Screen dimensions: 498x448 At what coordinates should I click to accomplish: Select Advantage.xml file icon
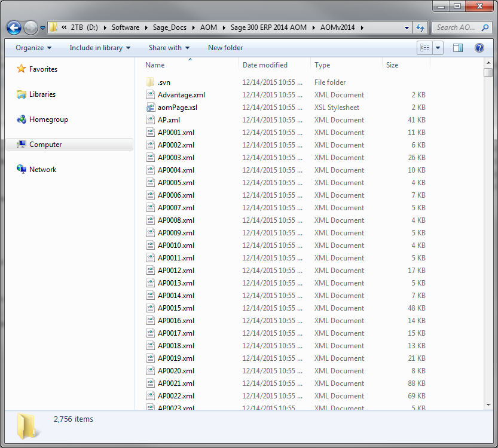click(x=151, y=94)
